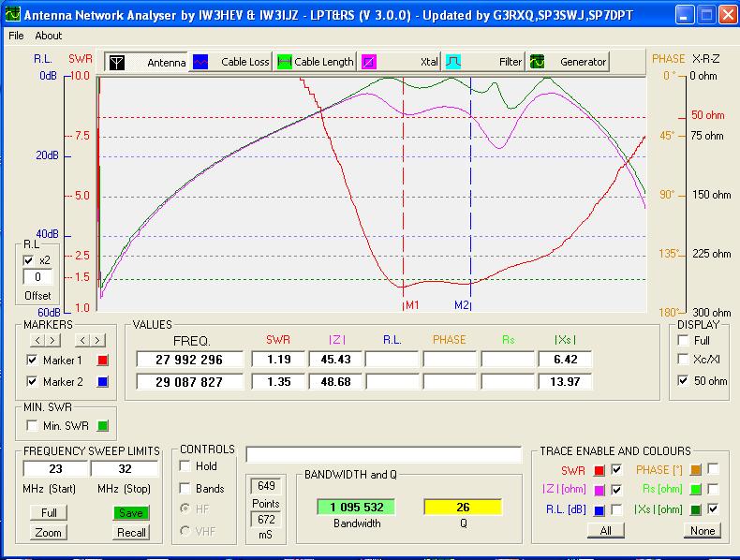Click the None button under trace colours
The image size is (740, 560).
point(703,531)
